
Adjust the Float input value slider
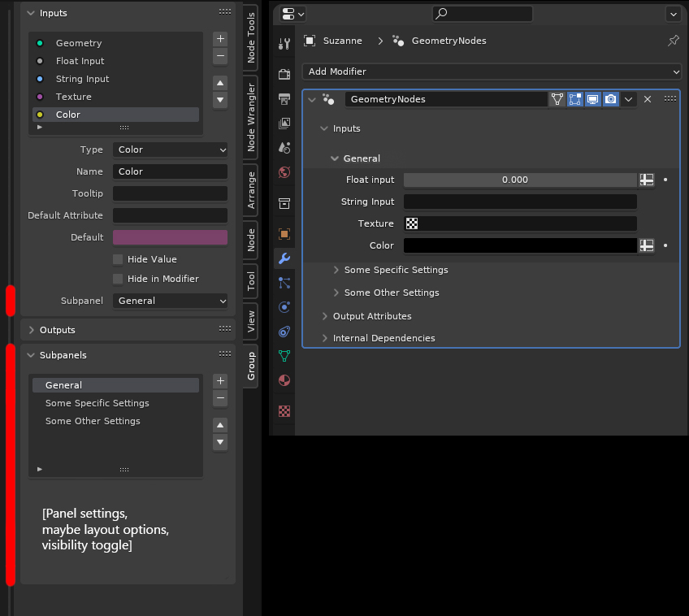click(520, 180)
